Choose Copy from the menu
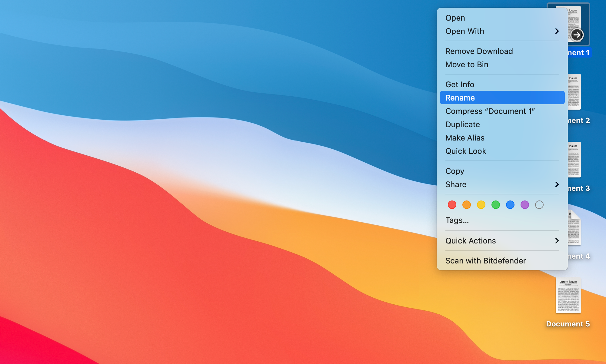 click(x=502, y=171)
